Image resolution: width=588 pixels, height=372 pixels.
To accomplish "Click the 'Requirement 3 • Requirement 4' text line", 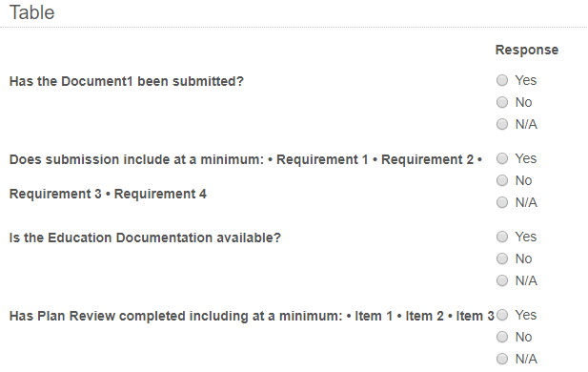I will pos(108,194).
